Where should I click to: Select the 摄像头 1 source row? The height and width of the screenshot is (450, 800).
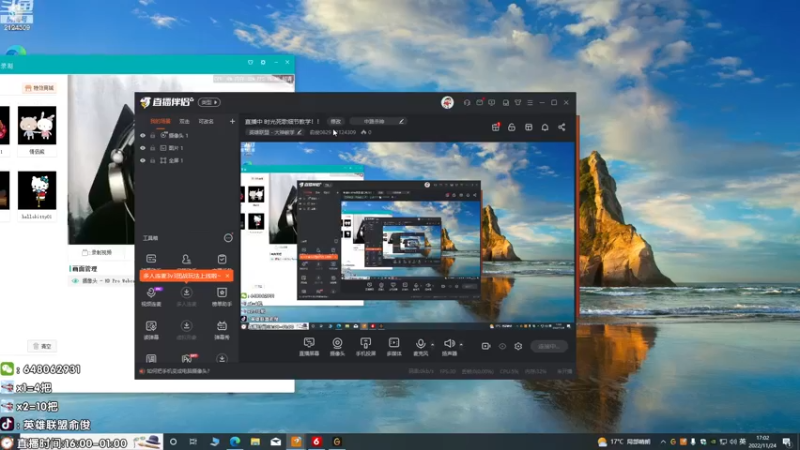[187, 136]
